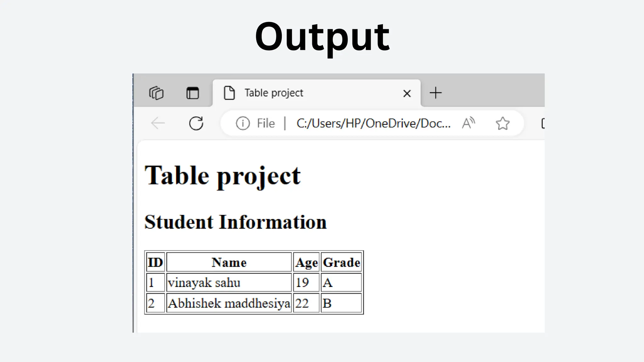
Task: Click grade B cell
Action: point(341,303)
